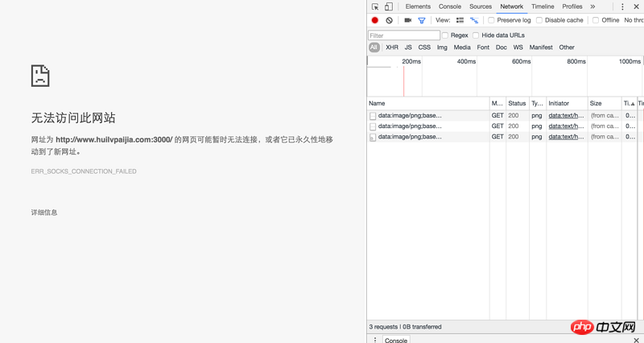
Task: Check the Disable cache option
Action: coord(539,20)
